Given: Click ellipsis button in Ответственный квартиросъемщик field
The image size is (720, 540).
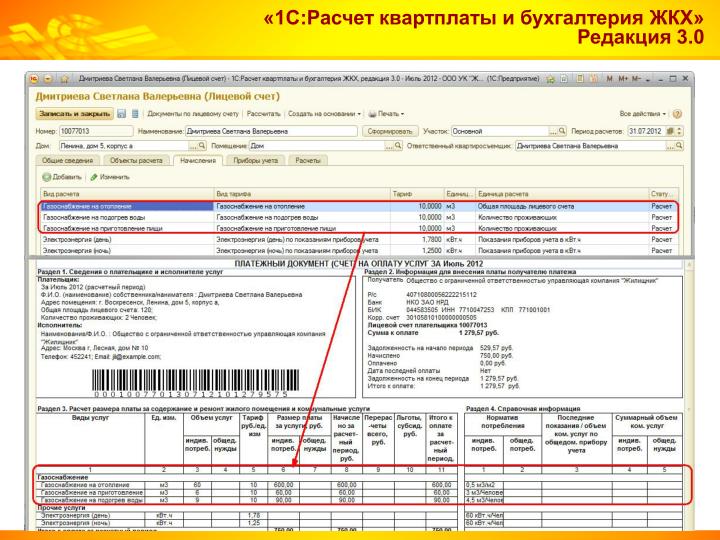Looking at the screenshot, I should [x=670, y=146].
